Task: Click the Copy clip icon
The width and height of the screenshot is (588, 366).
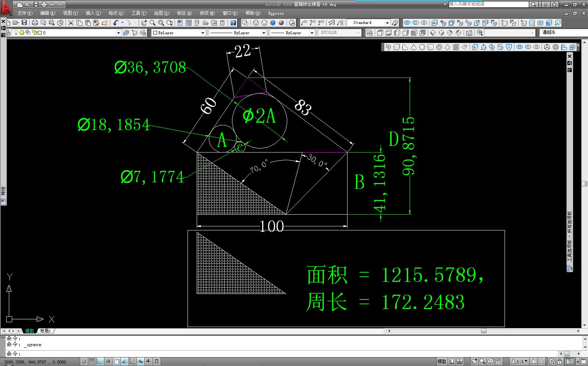Action: coord(79,23)
